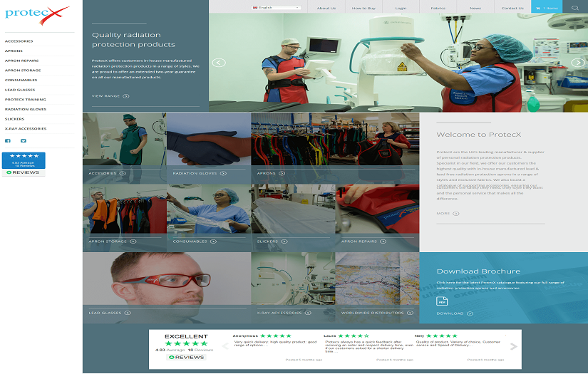Open Apron Repairs tile
Image resolution: width=588 pixels, height=374 pixels.
[377, 218]
